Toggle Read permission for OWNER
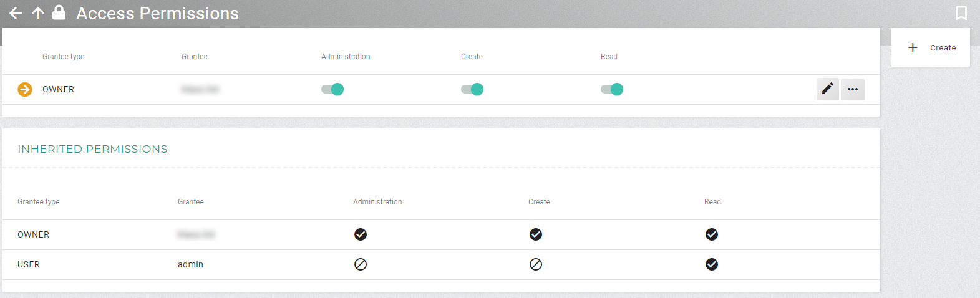 612,89
